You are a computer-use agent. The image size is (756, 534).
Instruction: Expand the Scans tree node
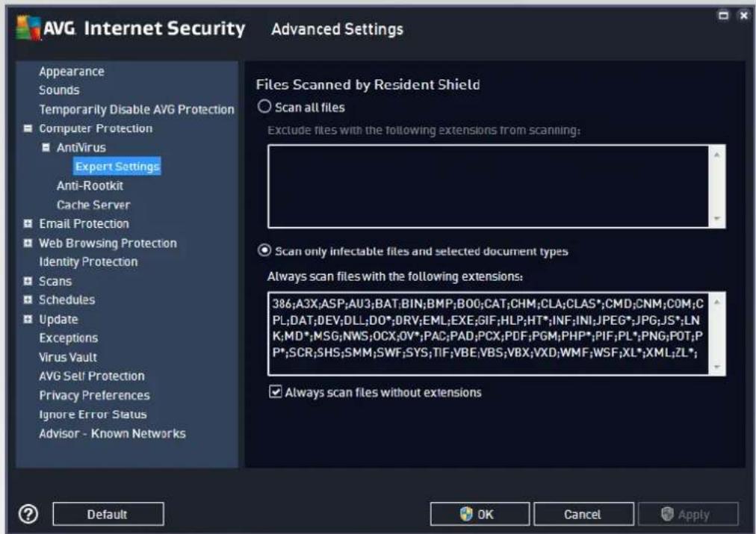[x=28, y=281]
